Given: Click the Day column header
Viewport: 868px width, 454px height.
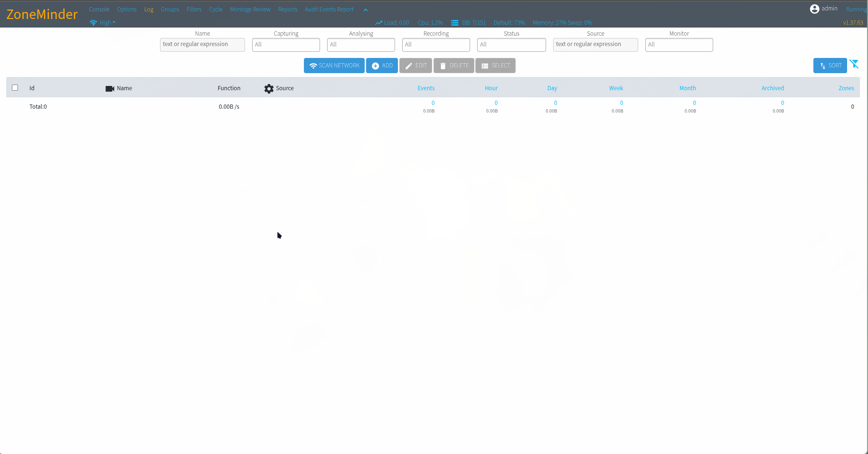Looking at the screenshot, I should tap(552, 88).
